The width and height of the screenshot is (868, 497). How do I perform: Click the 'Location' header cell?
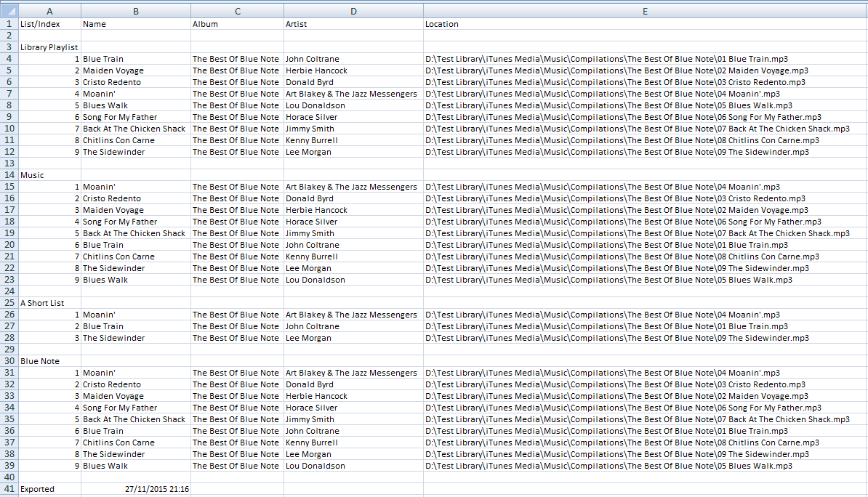coord(645,24)
